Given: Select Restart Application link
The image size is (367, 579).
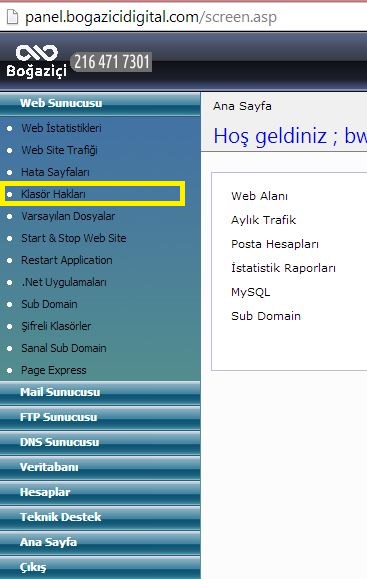Looking at the screenshot, I should 66,260.
